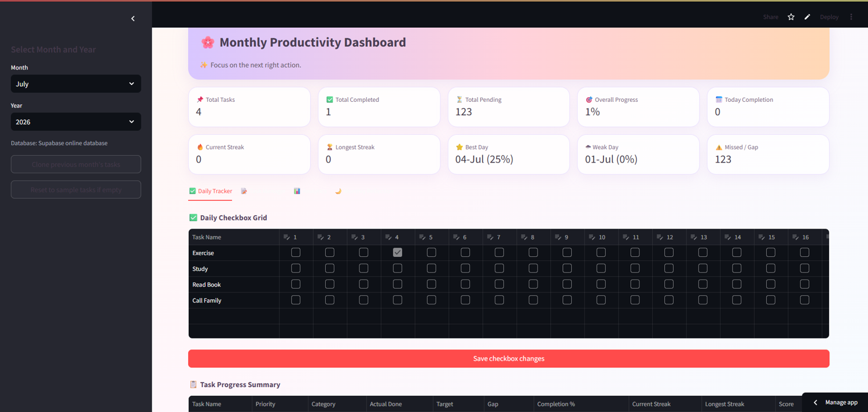
Task: Click Exercise task name cell
Action: point(234,253)
